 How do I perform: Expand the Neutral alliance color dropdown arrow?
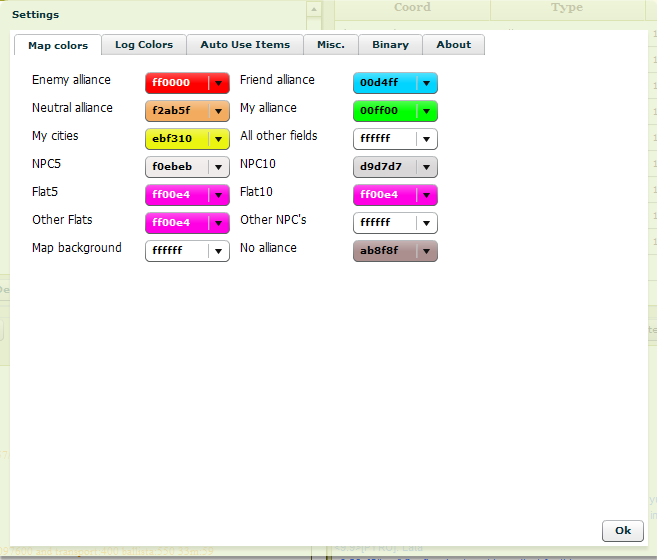coord(219,111)
